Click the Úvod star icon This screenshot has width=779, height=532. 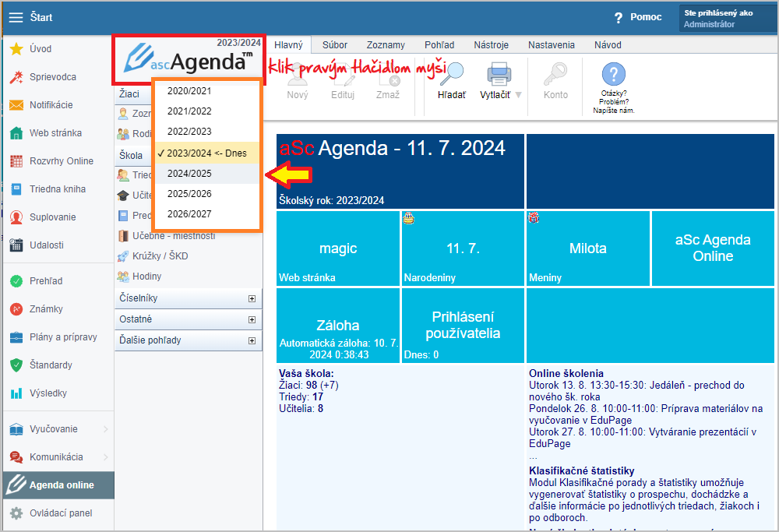[16, 48]
